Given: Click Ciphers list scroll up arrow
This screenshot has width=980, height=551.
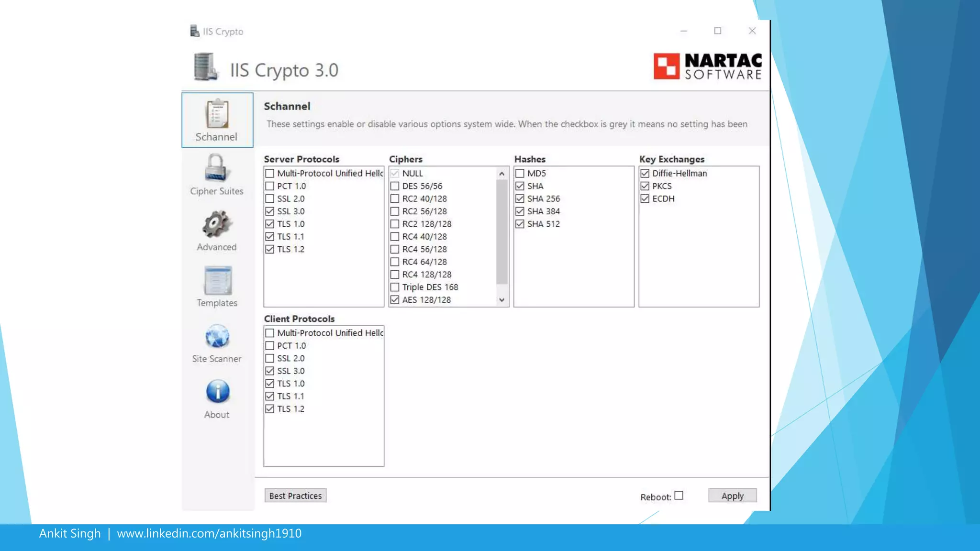Looking at the screenshot, I should [501, 174].
